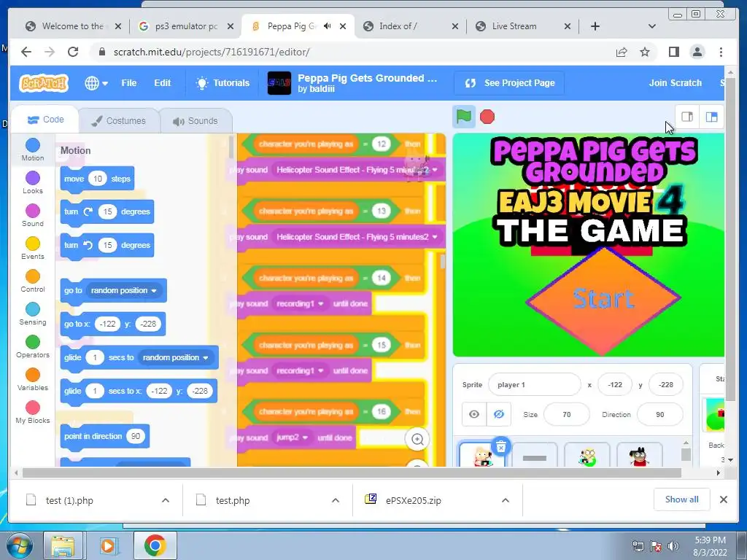Click the sprite name field 'player 1'
747x560 pixels.
pos(535,385)
